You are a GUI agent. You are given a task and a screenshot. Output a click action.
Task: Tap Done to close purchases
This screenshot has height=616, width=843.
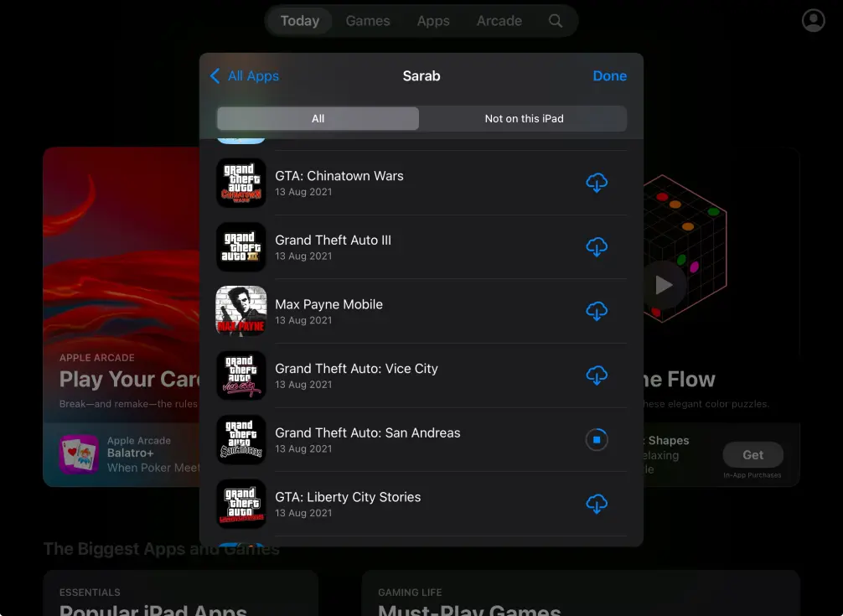coord(610,75)
